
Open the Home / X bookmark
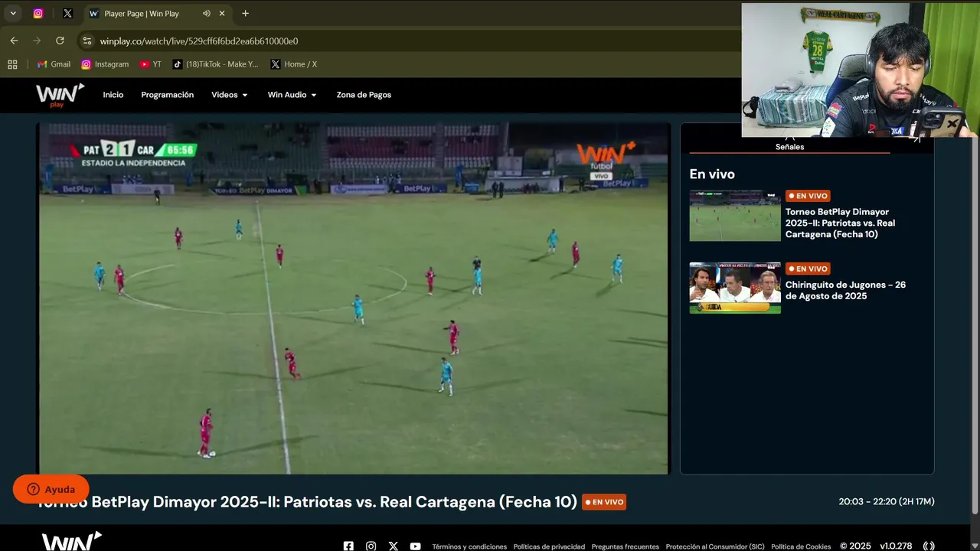coord(294,64)
